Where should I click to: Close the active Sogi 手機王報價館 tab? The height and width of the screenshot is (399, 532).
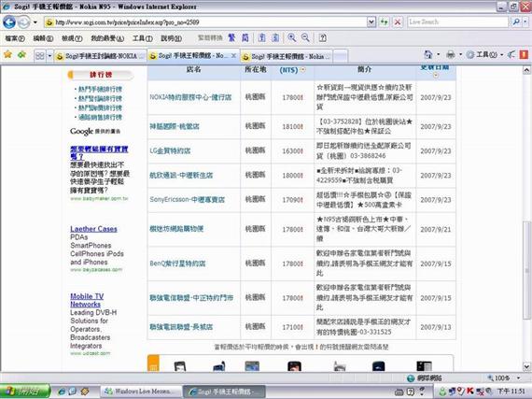point(233,55)
